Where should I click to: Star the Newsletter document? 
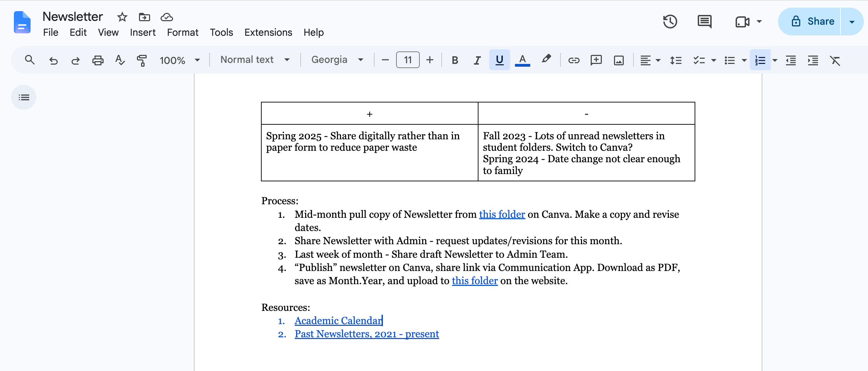pyautogui.click(x=122, y=17)
